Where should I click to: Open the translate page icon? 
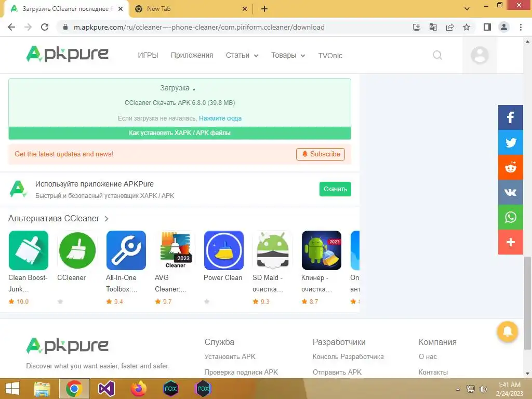(433, 27)
